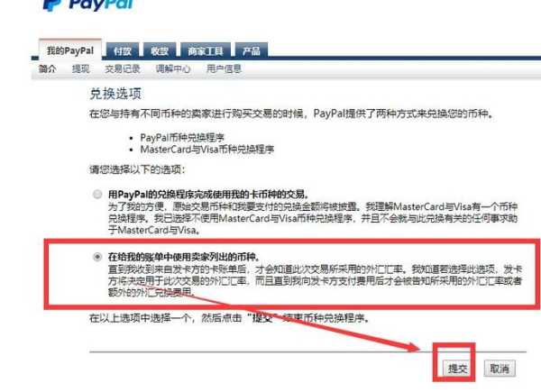Image resolution: width=541 pixels, height=392 pixels.
Task: Select the PayPal conversion process radio button
Action: point(97,194)
